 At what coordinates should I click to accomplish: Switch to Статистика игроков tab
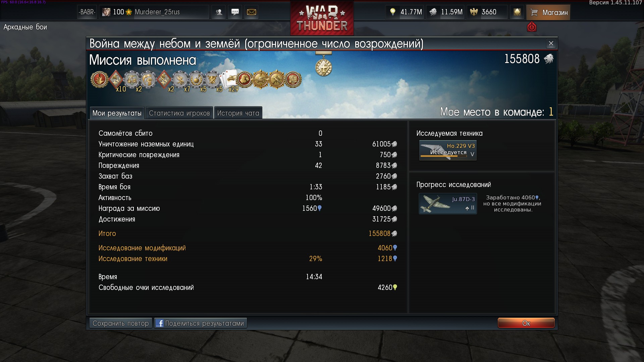[179, 113]
